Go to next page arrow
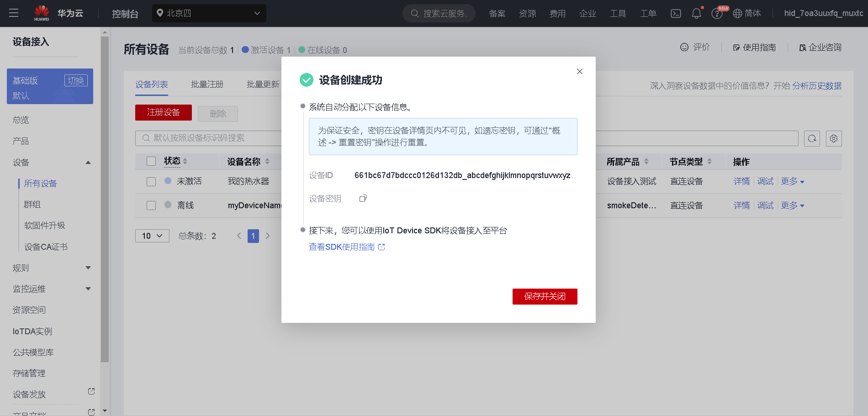868x416 pixels. (x=268, y=236)
